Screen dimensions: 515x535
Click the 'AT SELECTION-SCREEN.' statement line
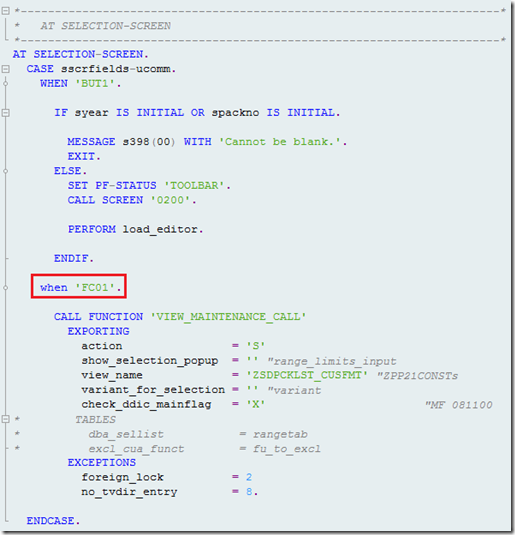[81, 54]
